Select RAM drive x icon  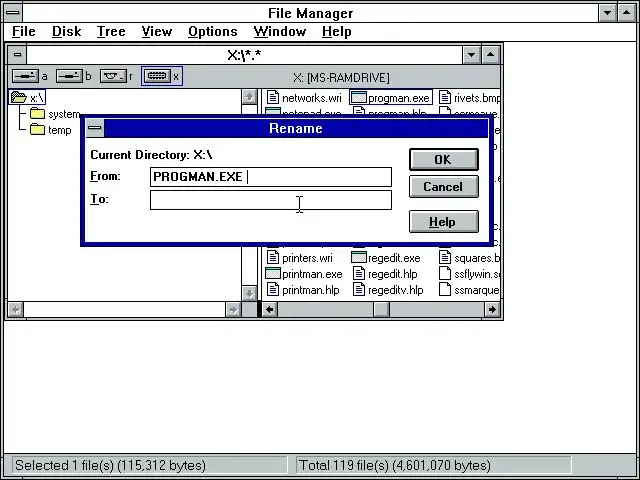click(157, 76)
